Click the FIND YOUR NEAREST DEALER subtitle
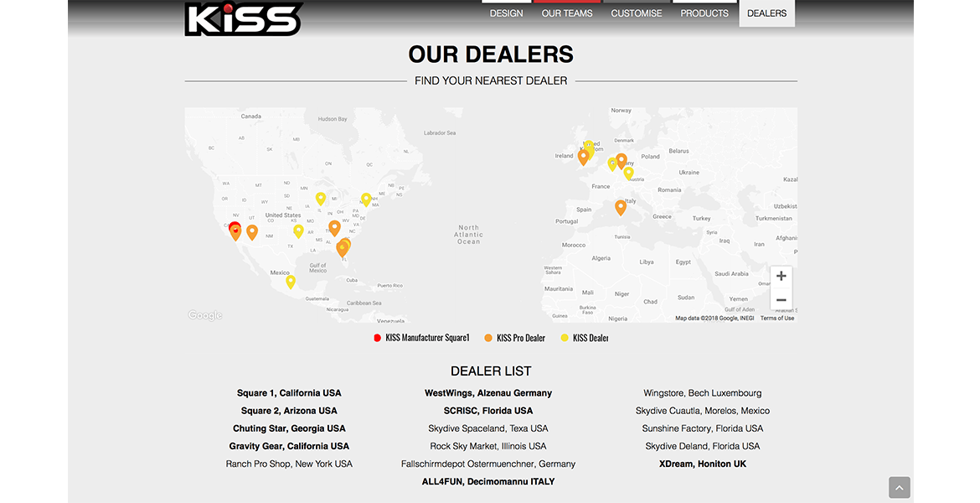 click(x=491, y=80)
